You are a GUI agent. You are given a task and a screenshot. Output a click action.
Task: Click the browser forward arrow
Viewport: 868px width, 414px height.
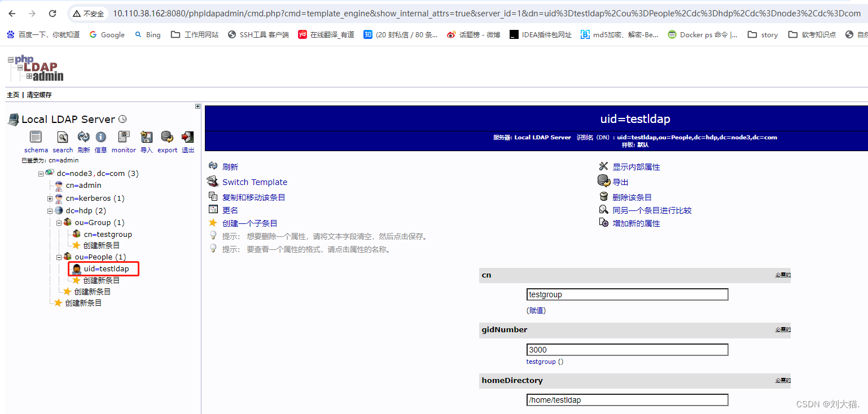tap(32, 14)
